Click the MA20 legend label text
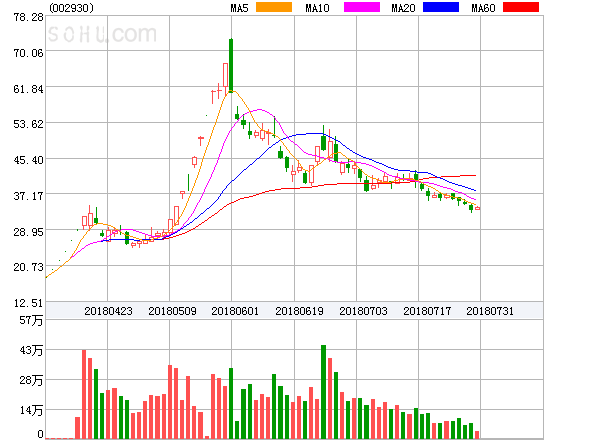Screen dimensions: 600x440 [403, 8]
